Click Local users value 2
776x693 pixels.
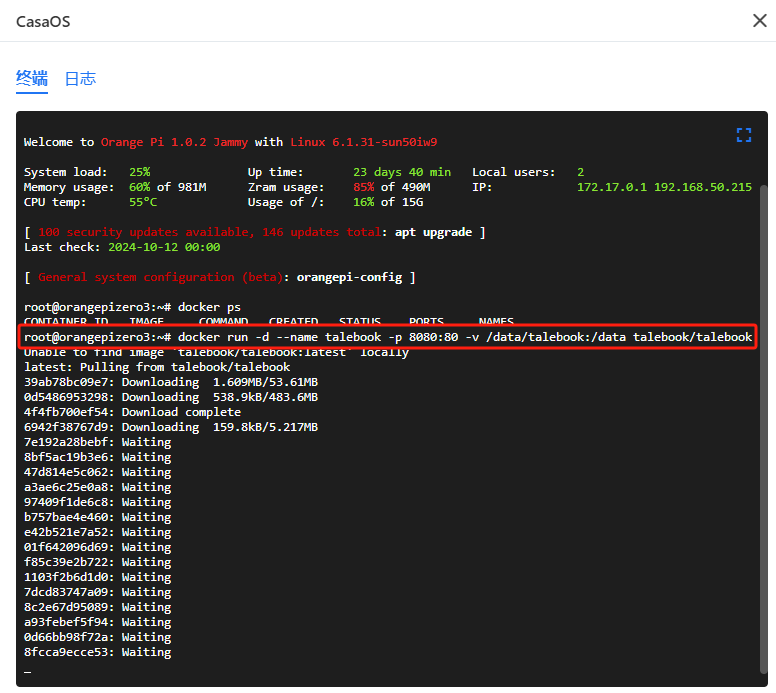coord(581,172)
